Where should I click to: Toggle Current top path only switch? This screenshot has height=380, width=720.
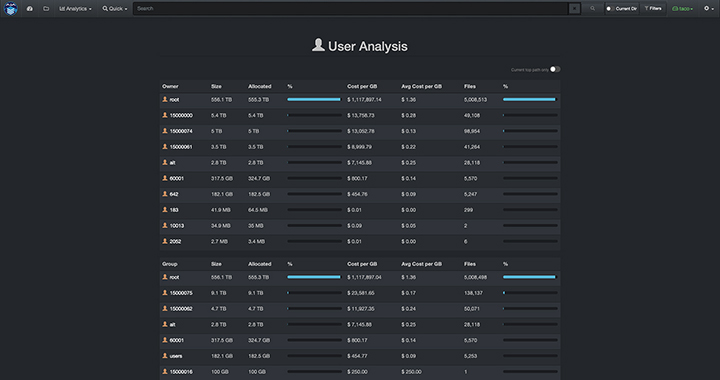555,69
